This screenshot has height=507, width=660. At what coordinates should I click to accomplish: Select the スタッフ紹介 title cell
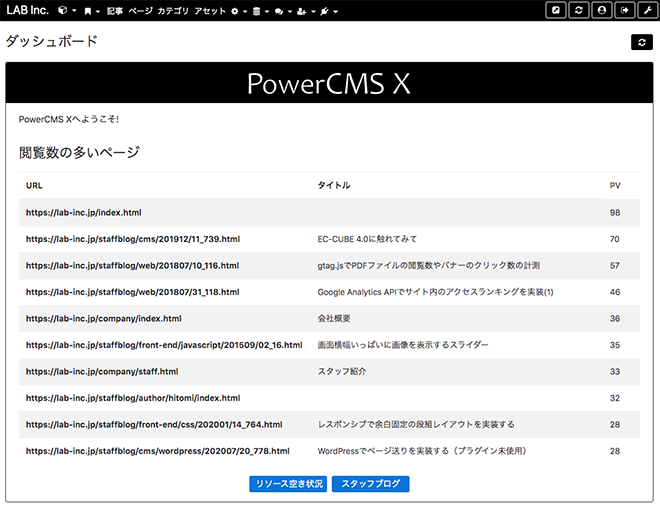[342, 372]
